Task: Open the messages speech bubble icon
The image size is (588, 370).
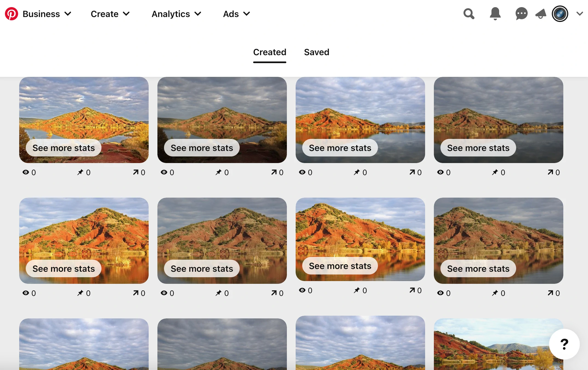Action: coord(521,14)
